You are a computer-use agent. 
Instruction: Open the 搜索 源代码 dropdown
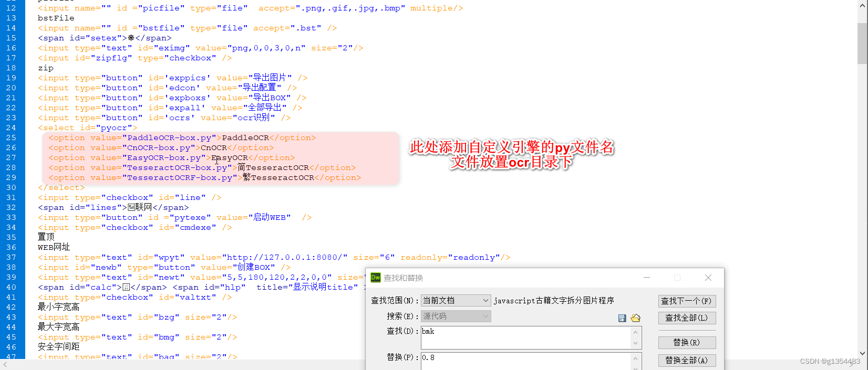click(x=456, y=316)
